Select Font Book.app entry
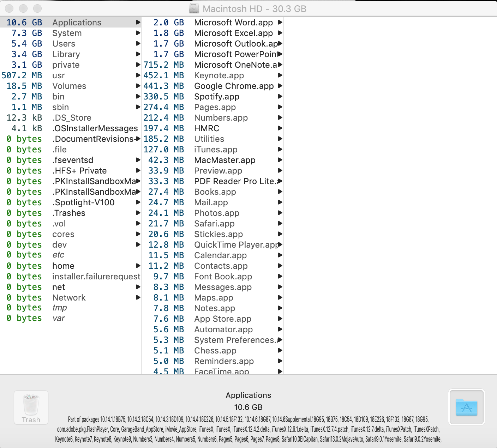Image resolution: width=497 pixels, height=448 pixels. coord(213,277)
